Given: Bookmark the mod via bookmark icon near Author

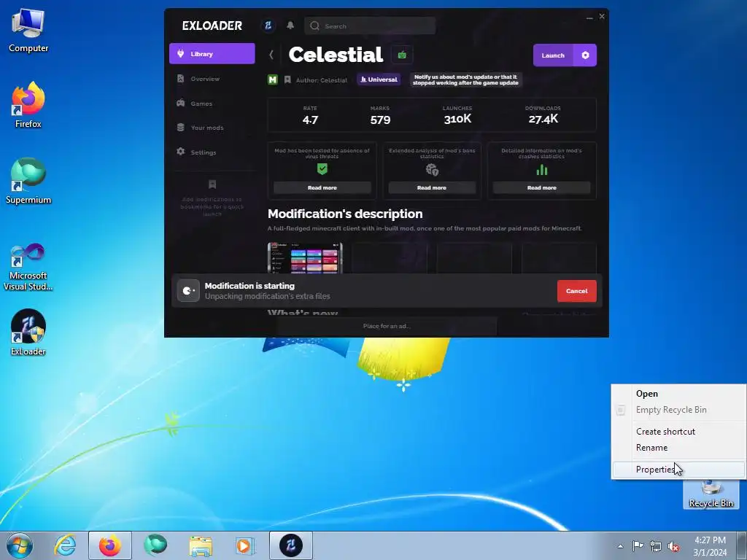Looking at the screenshot, I should [287, 79].
